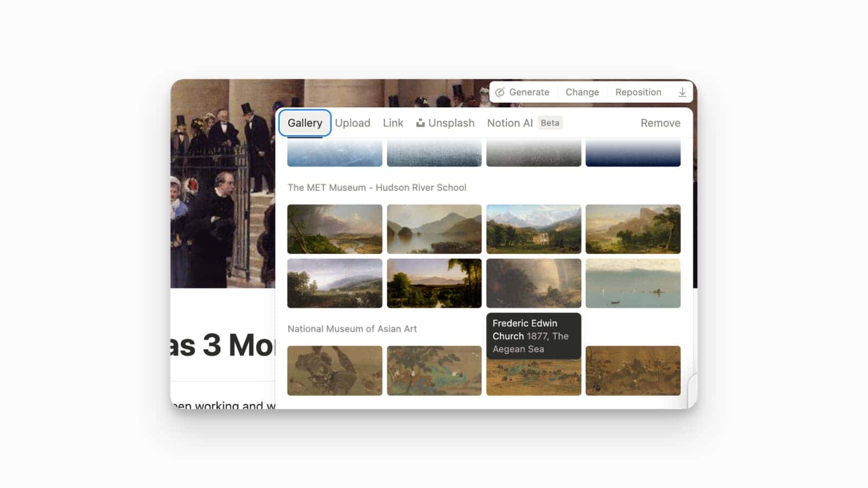
Task: Click the Reposition cover button
Action: pyautogui.click(x=638, y=92)
